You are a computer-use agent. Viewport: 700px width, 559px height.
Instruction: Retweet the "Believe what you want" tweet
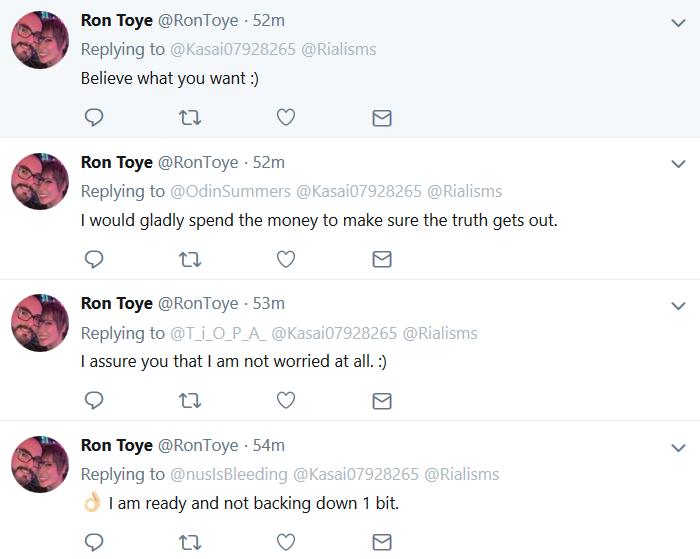(190, 118)
